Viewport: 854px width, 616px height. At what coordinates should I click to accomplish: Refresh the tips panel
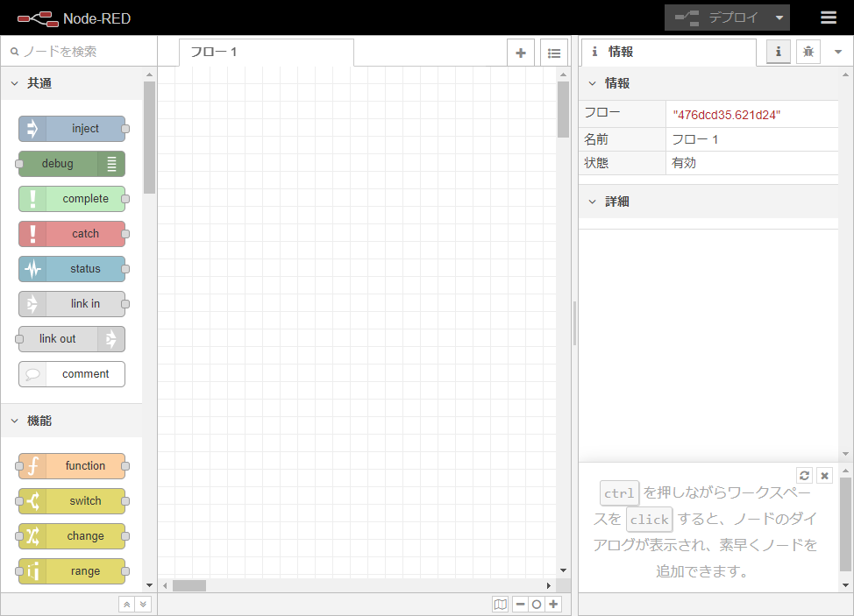(804, 475)
